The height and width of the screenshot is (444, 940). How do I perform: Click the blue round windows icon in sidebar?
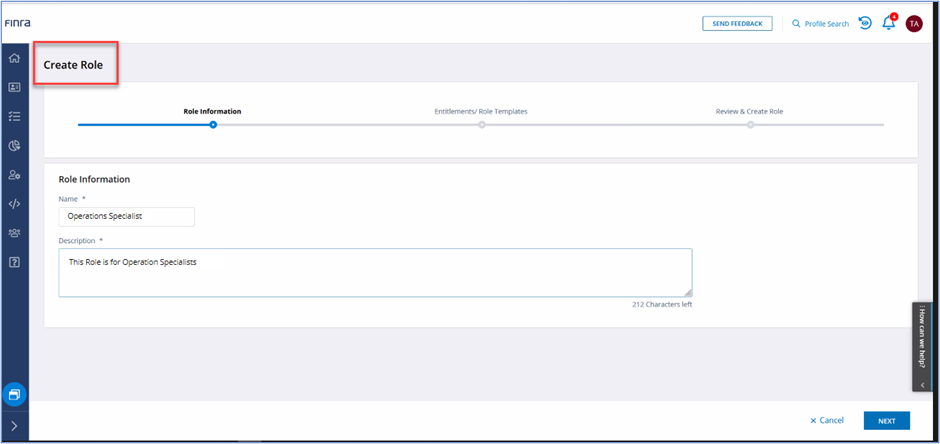pyautogui.click(x=14, y=394)
